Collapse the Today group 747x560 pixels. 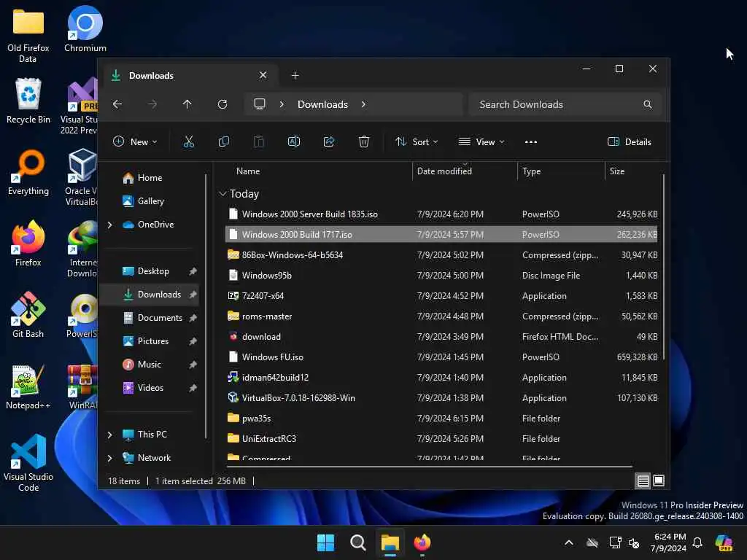(222, 194)
